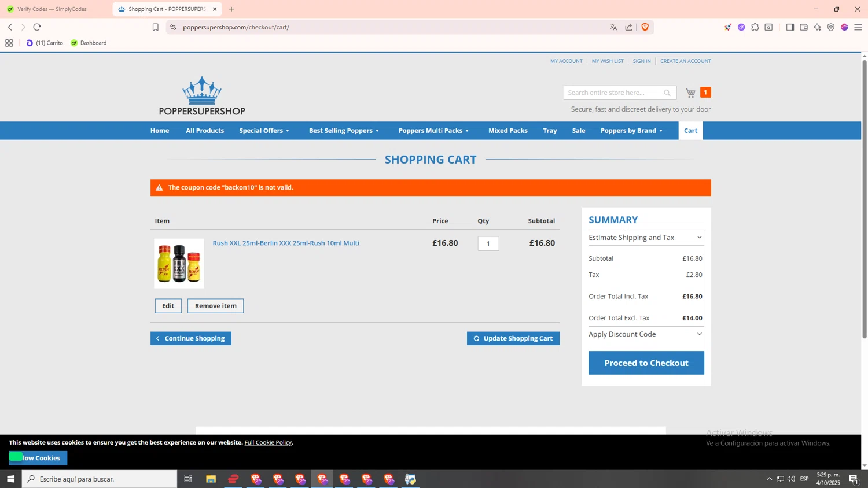868x488 pixels.
Task: Open File Explorer from the taskbar
Action: click(211, 479)
